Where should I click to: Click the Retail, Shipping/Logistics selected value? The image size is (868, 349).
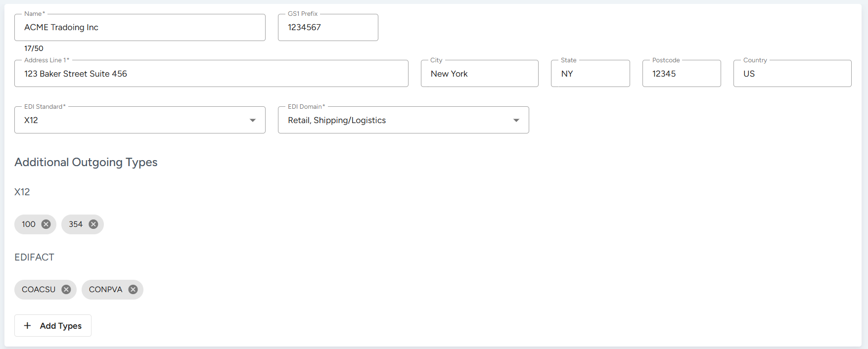[x=337, y=120]
